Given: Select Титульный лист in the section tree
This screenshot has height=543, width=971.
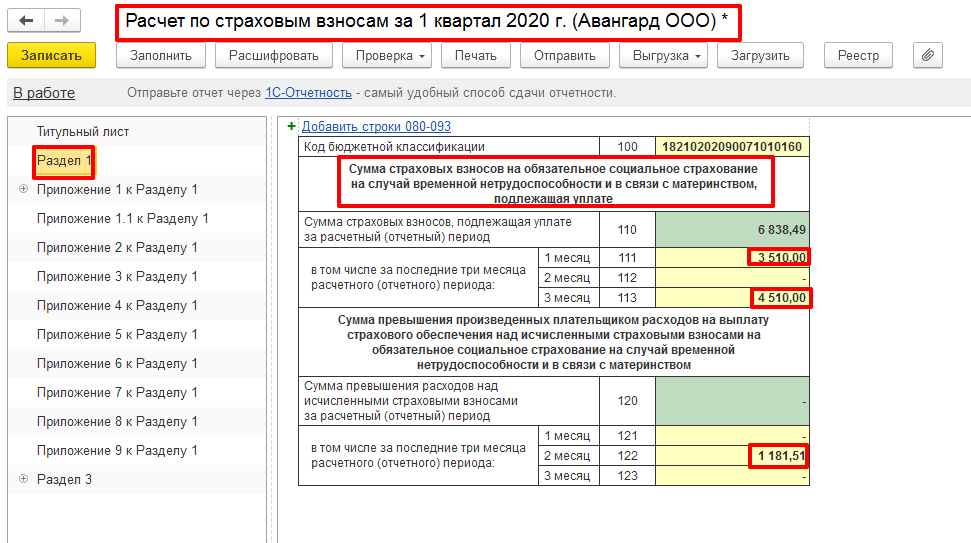Looking at the screenshot, I should 83,132.
